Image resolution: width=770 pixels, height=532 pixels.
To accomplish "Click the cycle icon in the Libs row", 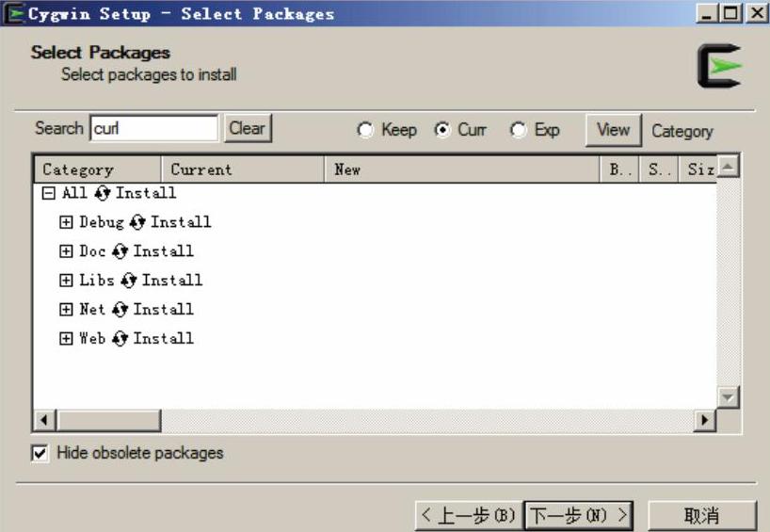I will point(128,280).
